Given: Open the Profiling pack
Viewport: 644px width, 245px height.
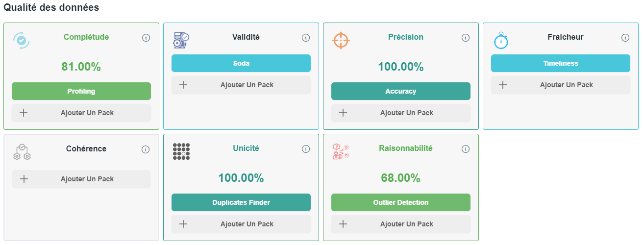Looking at the screenshot, I should tap(81, 91).
